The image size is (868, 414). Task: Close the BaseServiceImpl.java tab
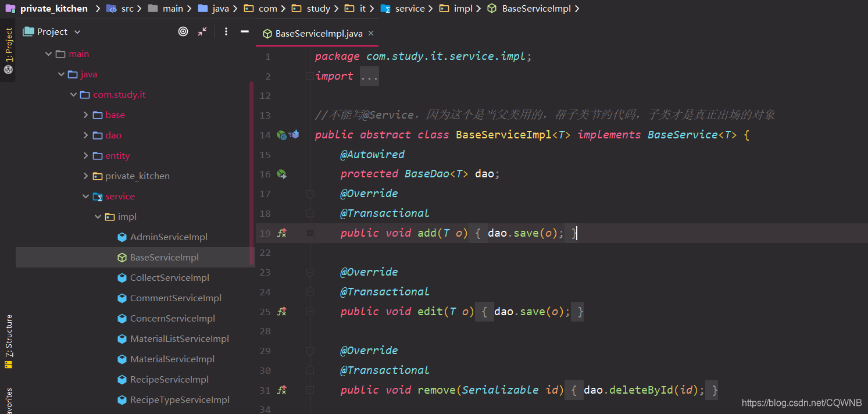click(371, 33)
